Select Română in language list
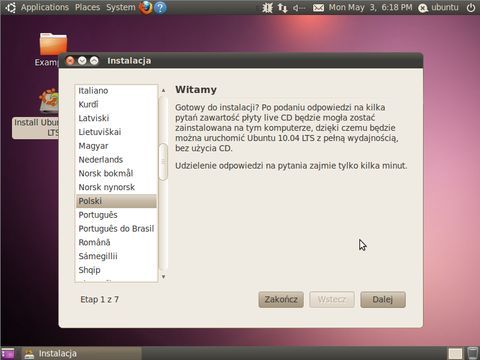The image size is (480, 360). tap(116, 242)
